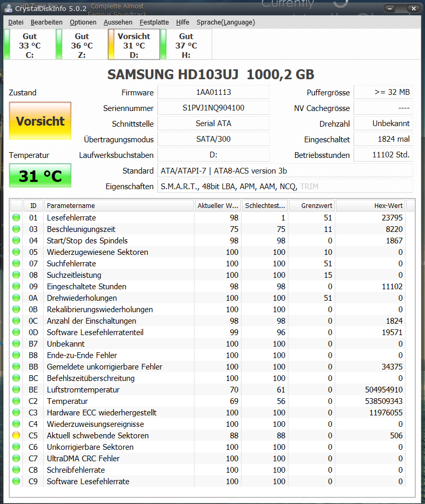Click the serial number field S1PVJ1NQ904100
This screenshot has height=504, width=425.
coord(213,108)
